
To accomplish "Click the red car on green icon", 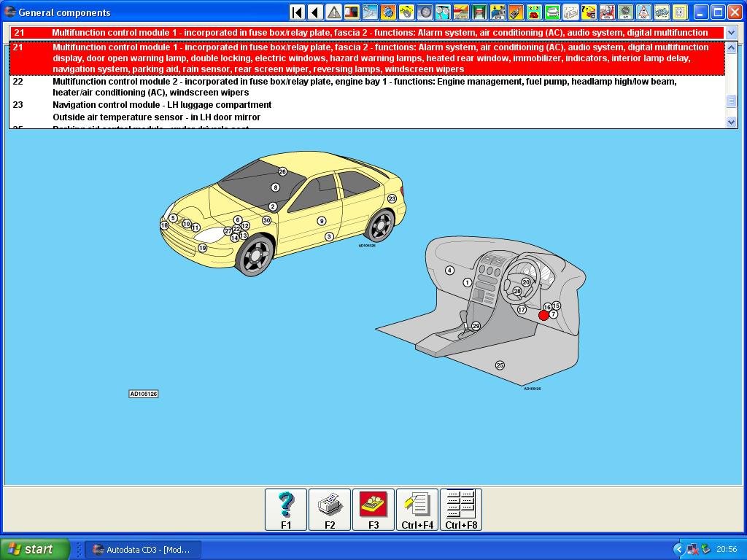I will click(x=534, y=12).
